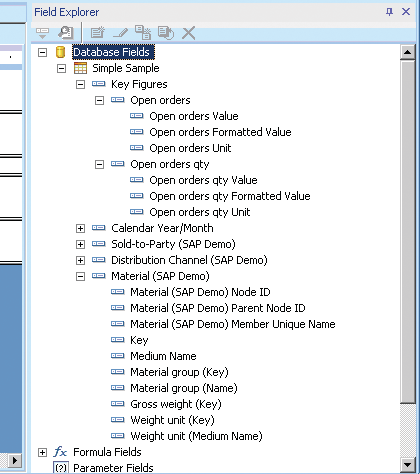Collapse the Database Fields node
The width and height of the screenshot is (420, 474).
pyautogui.click(x=42, y=52)
